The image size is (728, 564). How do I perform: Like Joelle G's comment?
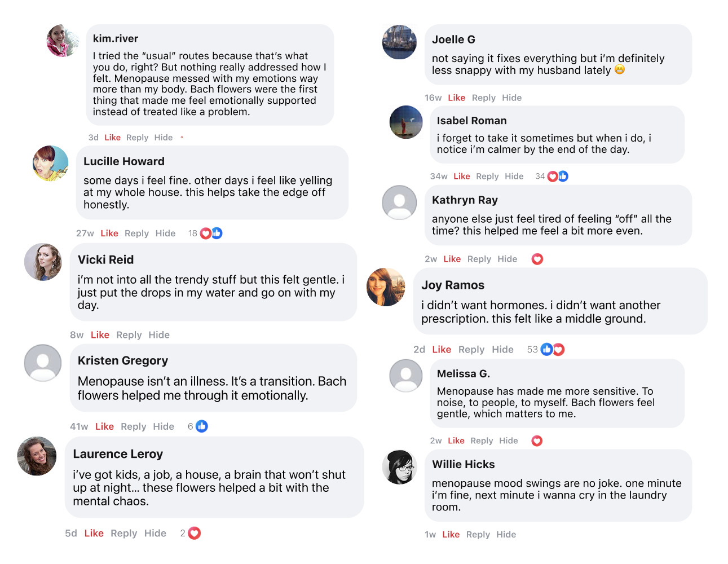pyautogui.click(x=456, y=98)
